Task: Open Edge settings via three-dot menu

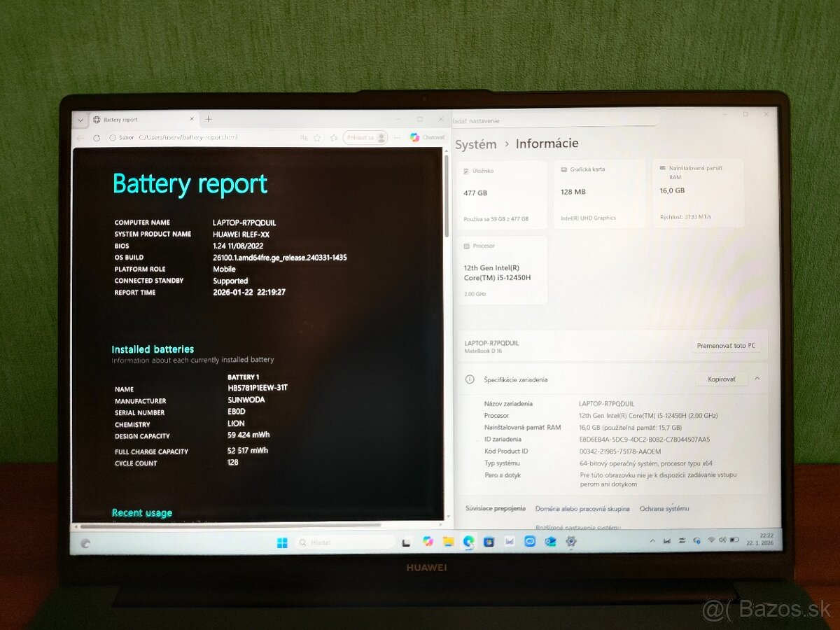Action: 396,137
